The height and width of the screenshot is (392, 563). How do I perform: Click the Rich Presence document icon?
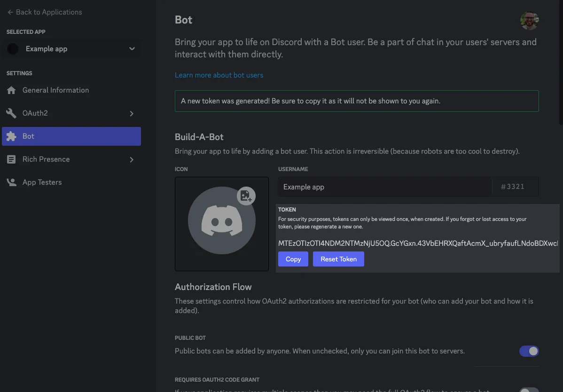click(x=12, y=159)
